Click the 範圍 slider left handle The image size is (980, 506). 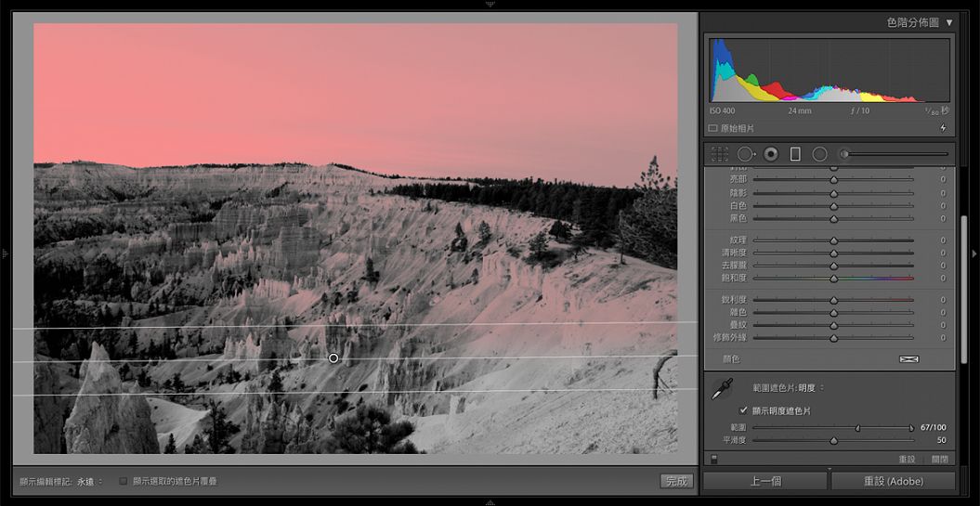click(858, 429)
